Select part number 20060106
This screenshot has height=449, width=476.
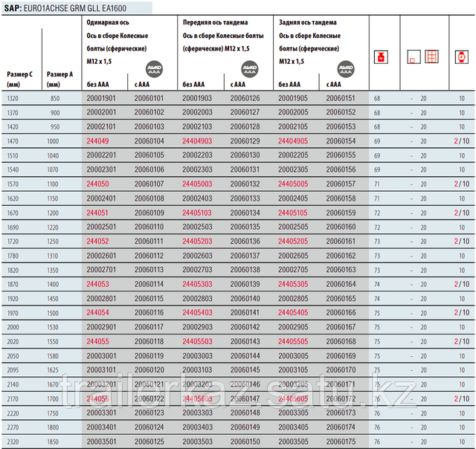[149, 169]
